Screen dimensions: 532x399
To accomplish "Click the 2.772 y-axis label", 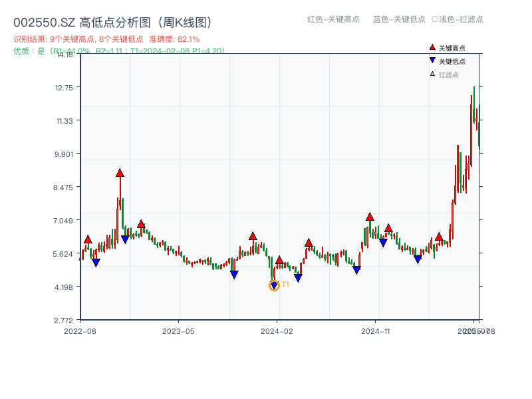I will 63,321.
